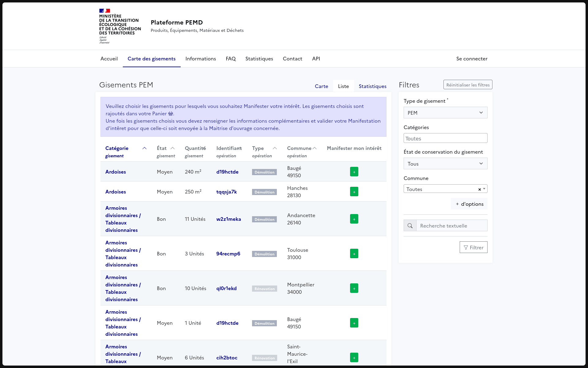Screen dimensions: 588x368
Task: Click Se connecter
Action: click(472, 59)
